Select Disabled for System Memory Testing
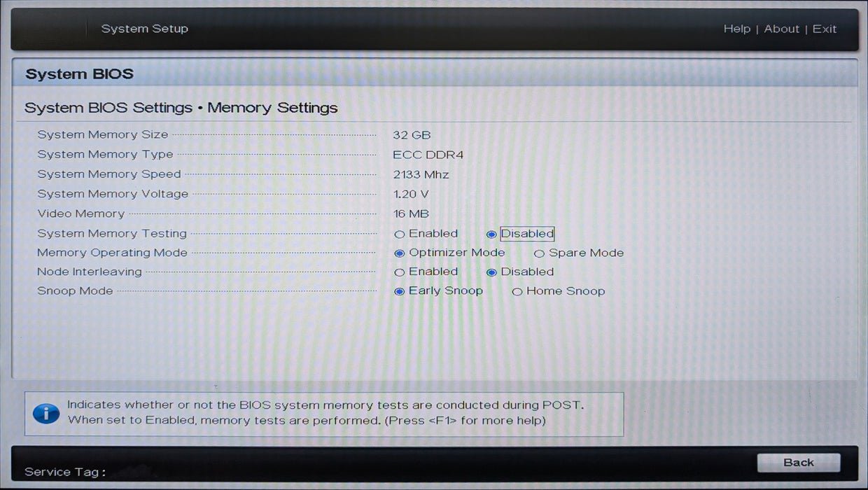 click(x=520, y=234)
